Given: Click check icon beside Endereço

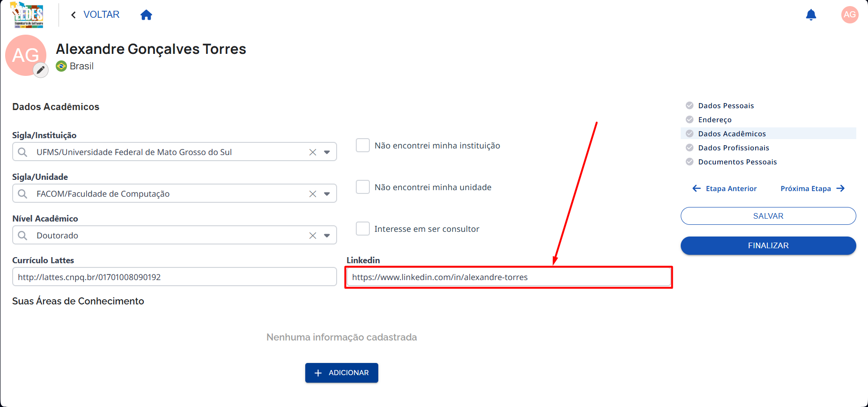Looking at the screenshot, I should coord(690,119).
